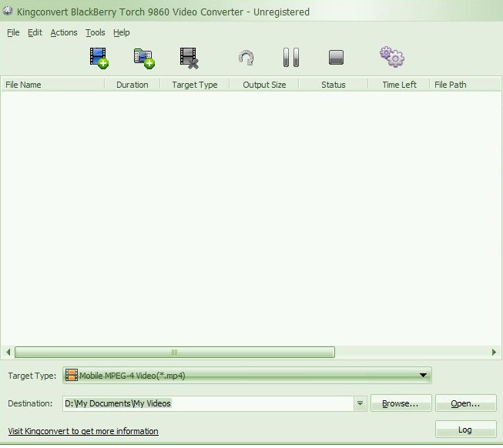Click the Remove Video toolbar icon
503x448 pixels.
pos(189,59)
